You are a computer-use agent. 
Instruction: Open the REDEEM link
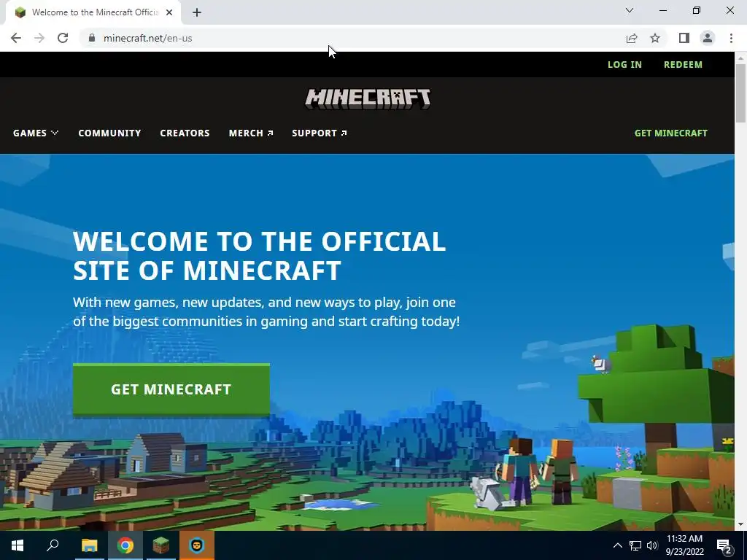tap(683, 65)
